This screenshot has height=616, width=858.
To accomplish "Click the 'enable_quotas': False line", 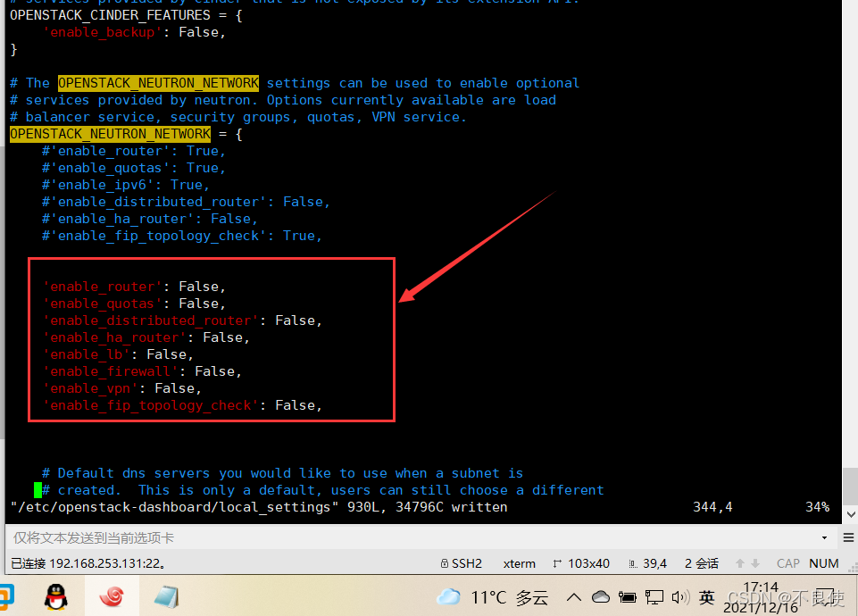I will pos(134,304).
